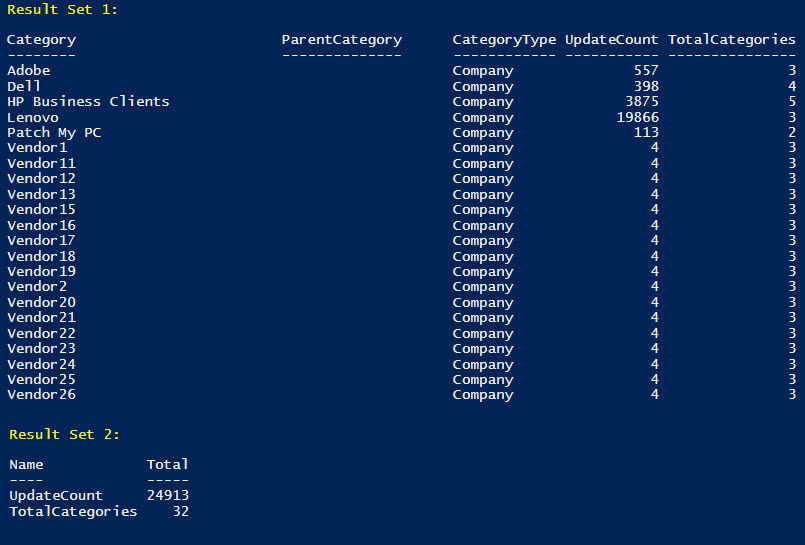Click the update count value 557
The image size is (805, 545).
tap(646, 70)
